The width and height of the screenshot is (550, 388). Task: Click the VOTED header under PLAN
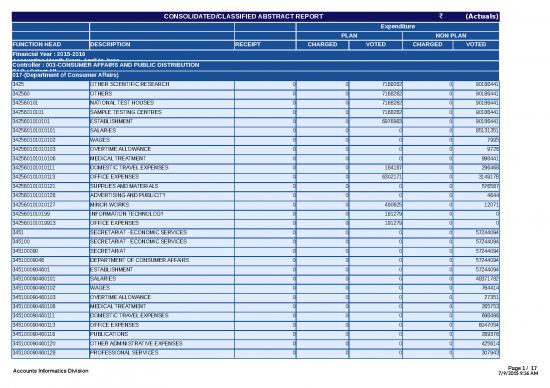pyautogui.click(x=376, y=45)
